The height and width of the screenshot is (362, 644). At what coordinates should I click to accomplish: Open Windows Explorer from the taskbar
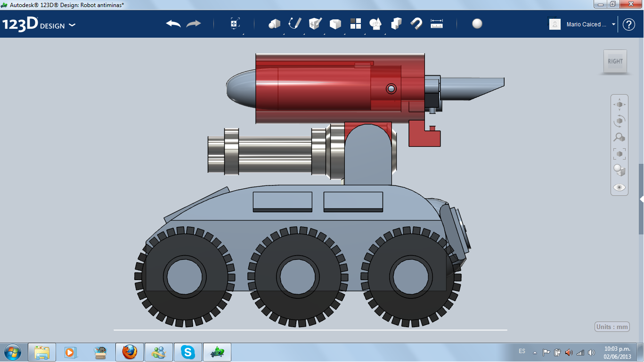[42, 352]
